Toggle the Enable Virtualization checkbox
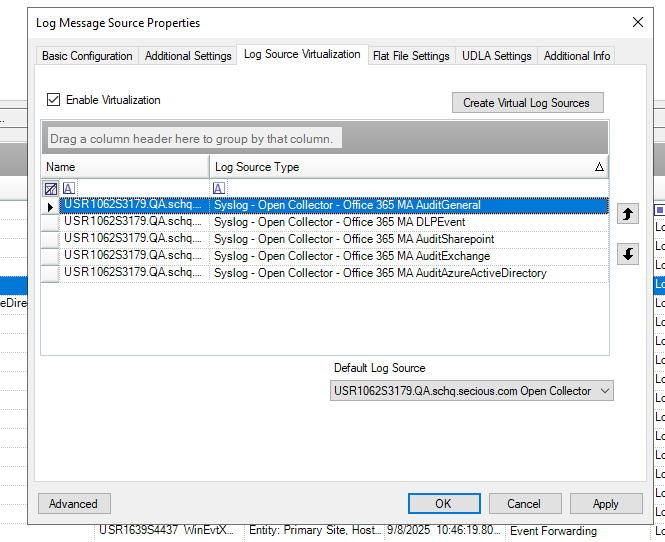The image size is (665, 542). (54, 100)
